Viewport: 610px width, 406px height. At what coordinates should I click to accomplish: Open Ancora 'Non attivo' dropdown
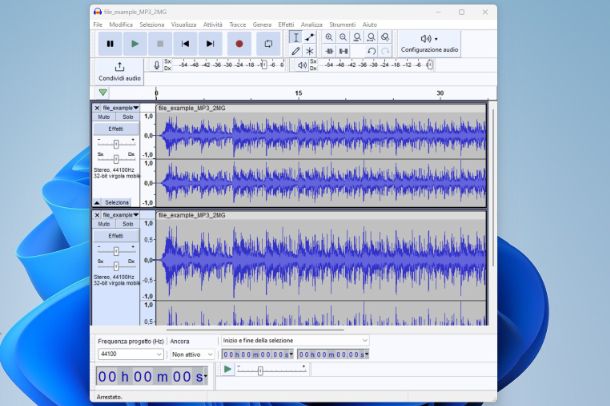pyautogui.click(x=192, y=355)
